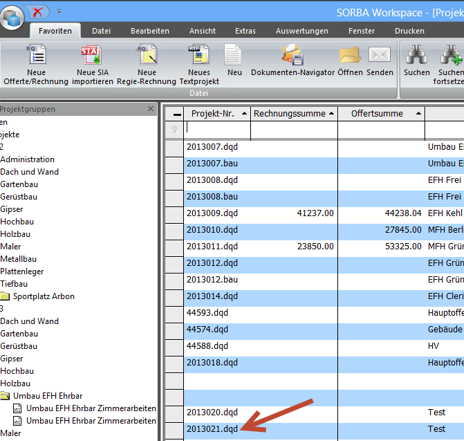
Task: Select row 2013010.dqd
Action: [212, 230]
